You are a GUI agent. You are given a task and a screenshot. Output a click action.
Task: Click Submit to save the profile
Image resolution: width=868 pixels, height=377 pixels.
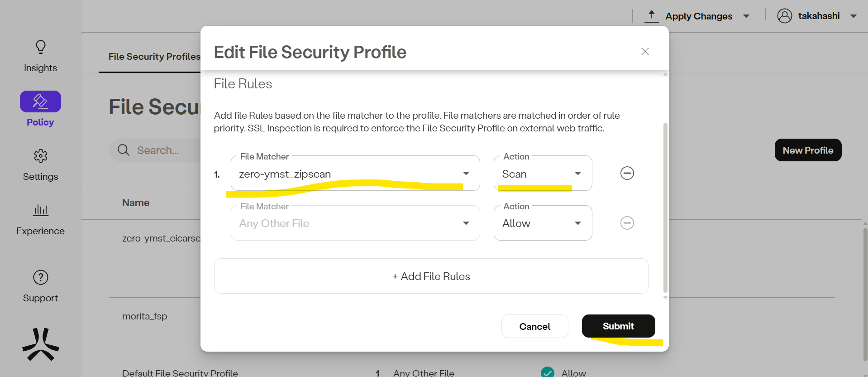tap(618, 326)
